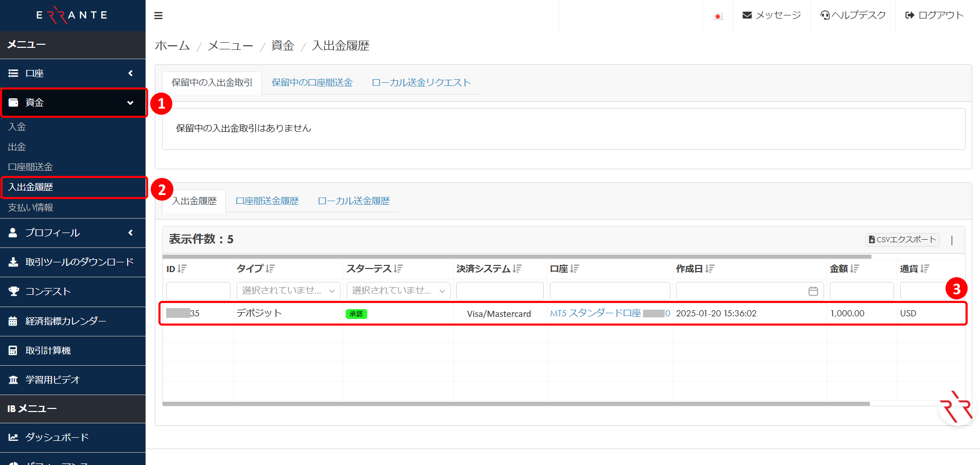This screenshot has height=465, width=980.
Task: Click the ヘルプデスク headset link
Action: [853, 15]
